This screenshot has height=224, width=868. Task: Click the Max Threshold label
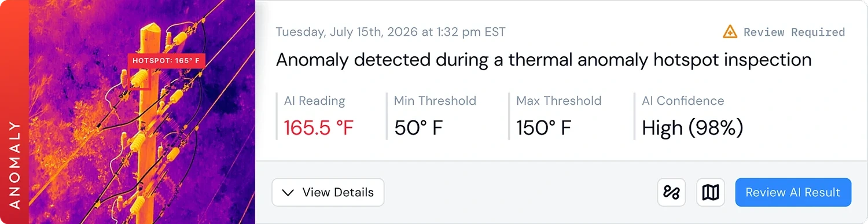558,101
